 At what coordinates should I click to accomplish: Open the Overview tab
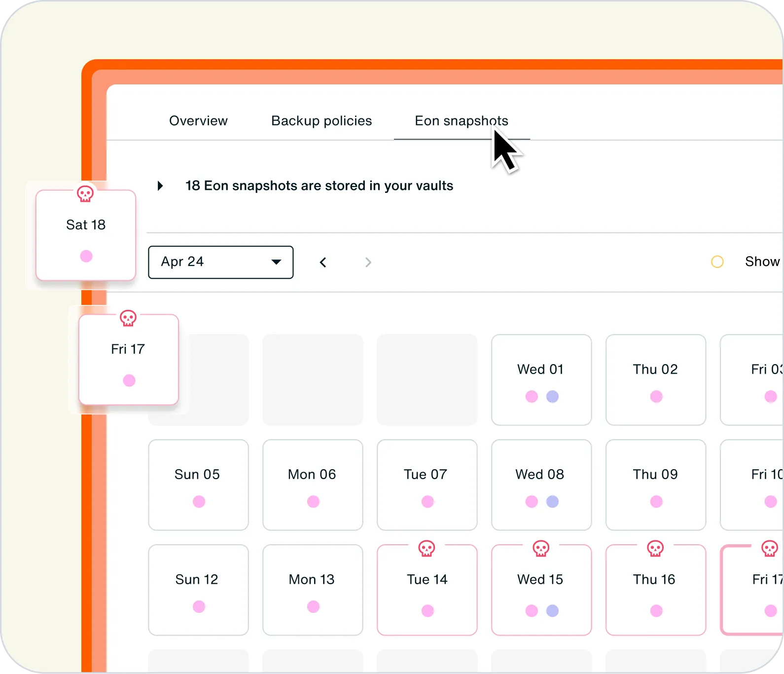tap(198, 121)
